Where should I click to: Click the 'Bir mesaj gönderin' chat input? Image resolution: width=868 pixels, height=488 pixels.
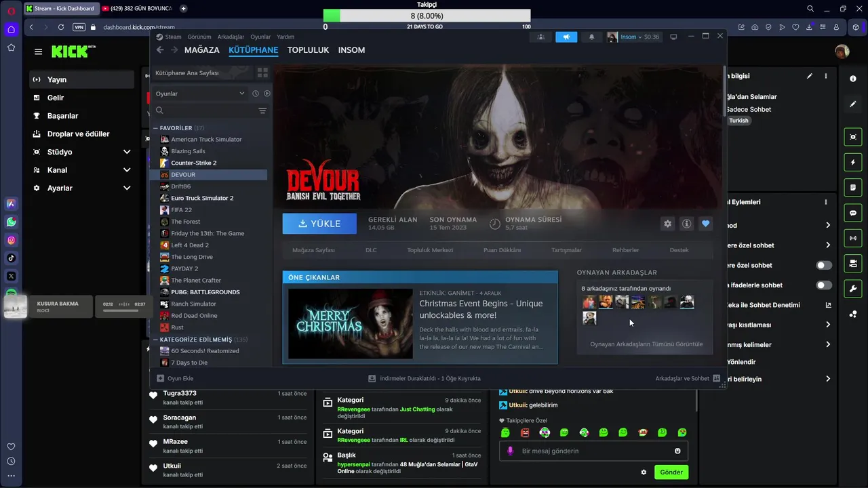(593, 451)
